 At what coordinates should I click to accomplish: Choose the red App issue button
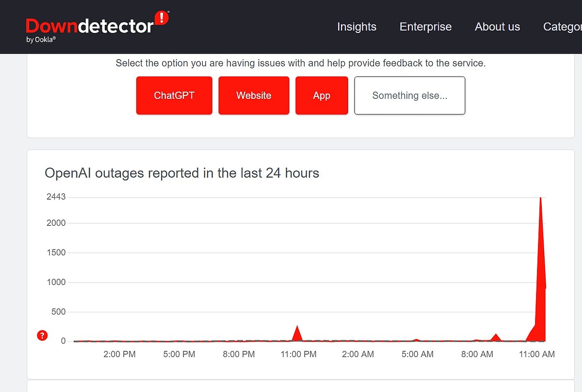[322, 95]
